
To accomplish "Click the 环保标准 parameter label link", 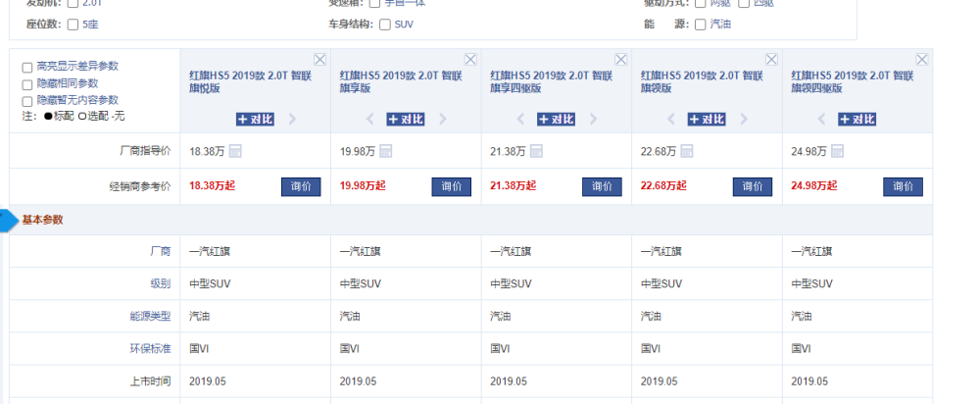I will (151, 349).
